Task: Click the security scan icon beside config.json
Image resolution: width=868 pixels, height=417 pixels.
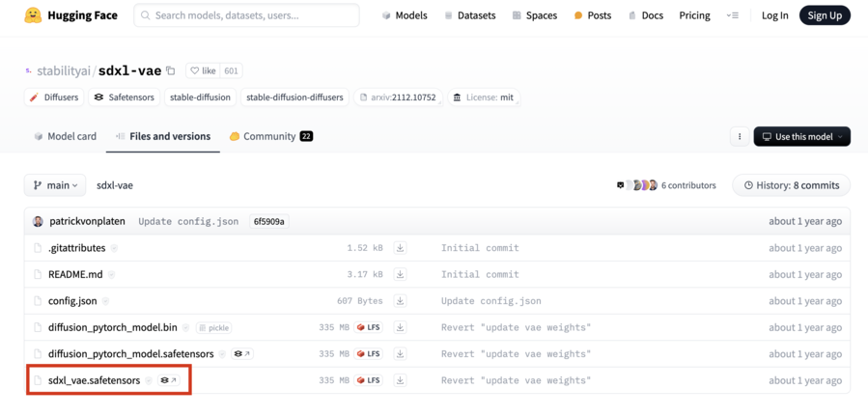Action: point(105,301)
